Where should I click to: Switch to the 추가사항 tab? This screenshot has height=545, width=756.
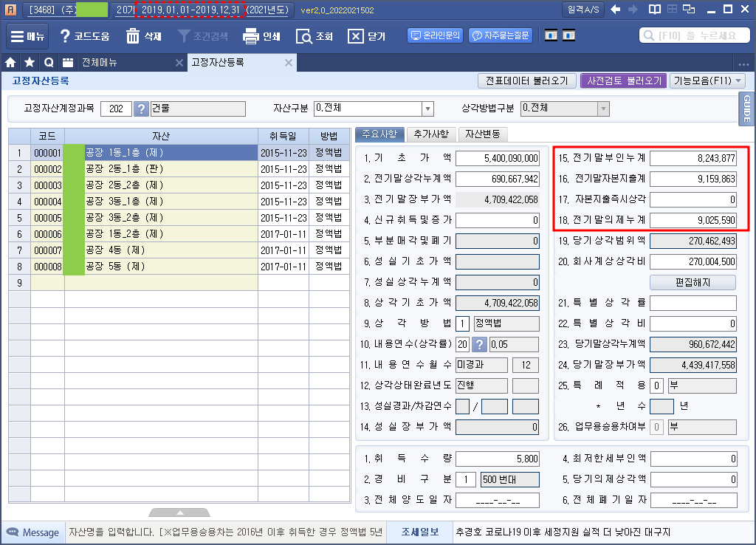click(431, 134)
